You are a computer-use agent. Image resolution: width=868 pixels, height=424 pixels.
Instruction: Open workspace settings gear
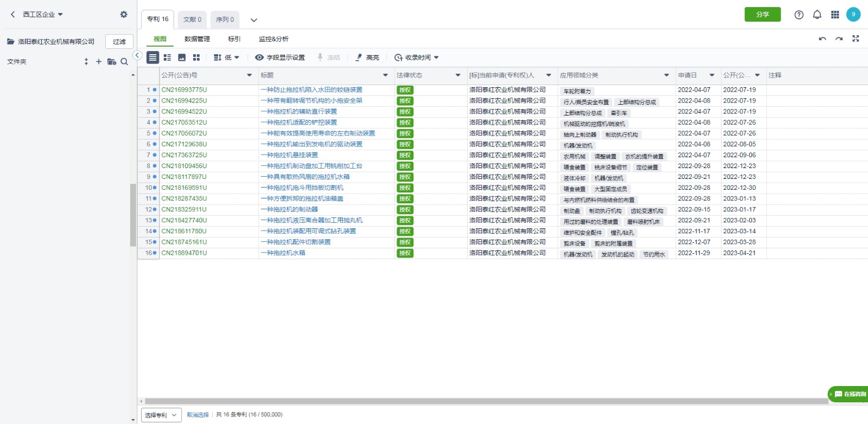124,15
